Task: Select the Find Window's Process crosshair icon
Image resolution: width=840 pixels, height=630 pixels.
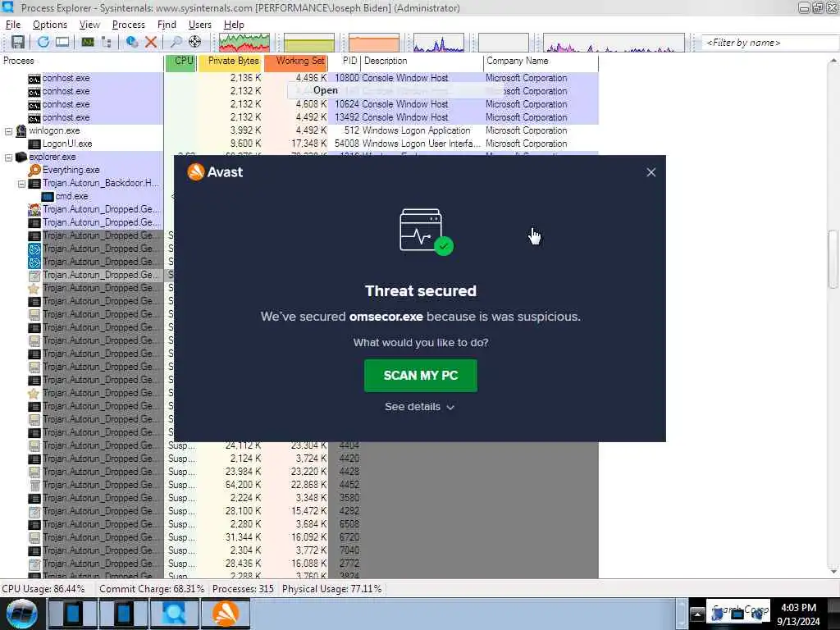Action: tap(195, 42)
